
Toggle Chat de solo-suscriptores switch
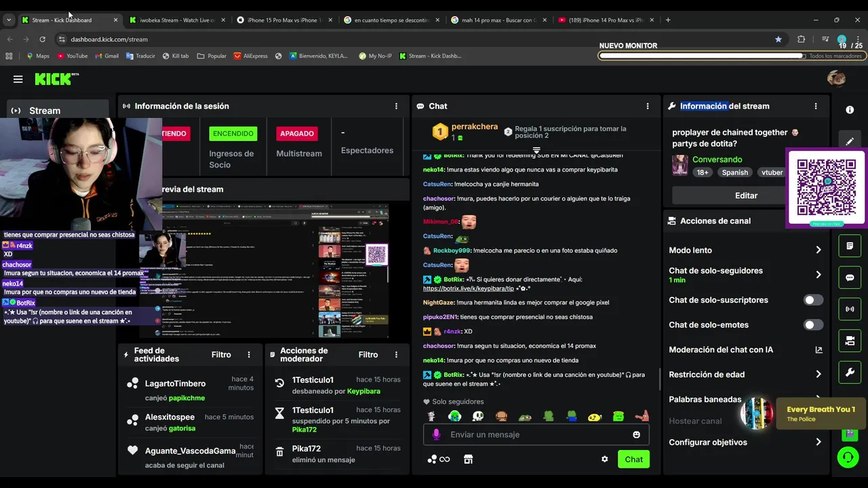tap(813, 300)
